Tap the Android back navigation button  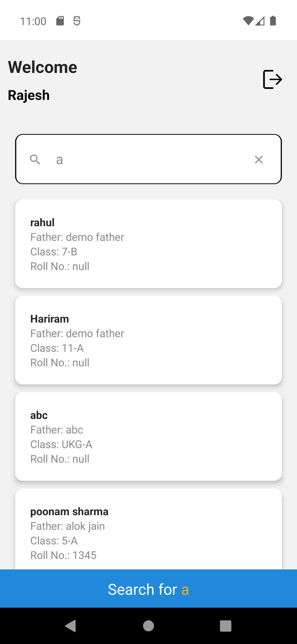pos(71,626)
